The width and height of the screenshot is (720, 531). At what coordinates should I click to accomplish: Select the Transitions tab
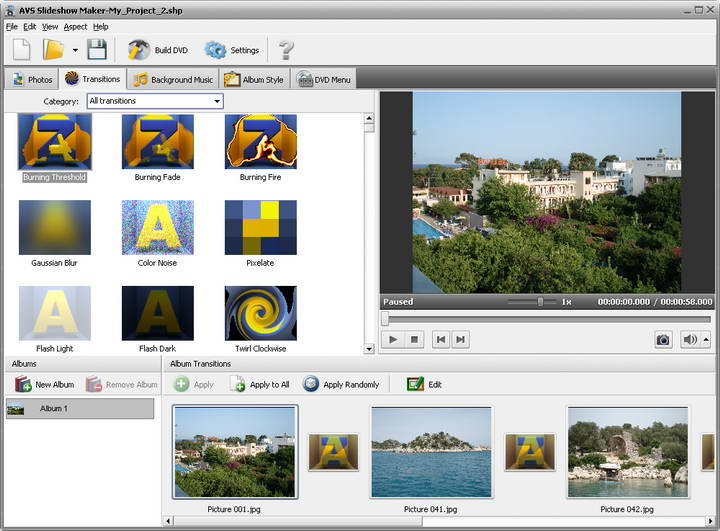click(x=92, y=79)
